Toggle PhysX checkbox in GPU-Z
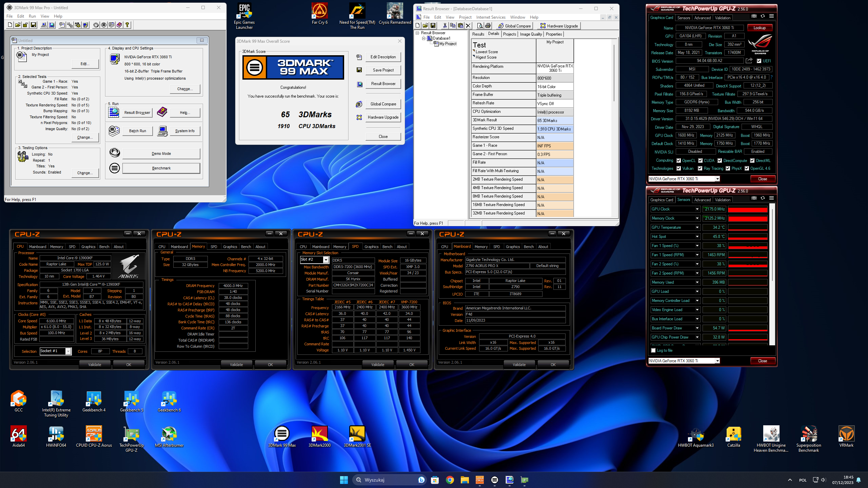 (728, 168)
